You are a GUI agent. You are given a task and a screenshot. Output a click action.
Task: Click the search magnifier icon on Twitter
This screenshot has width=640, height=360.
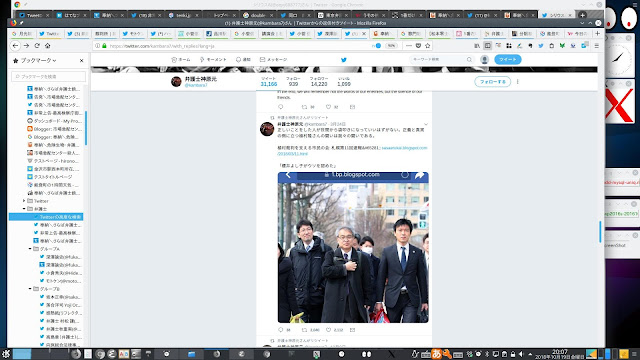point(469,60)
